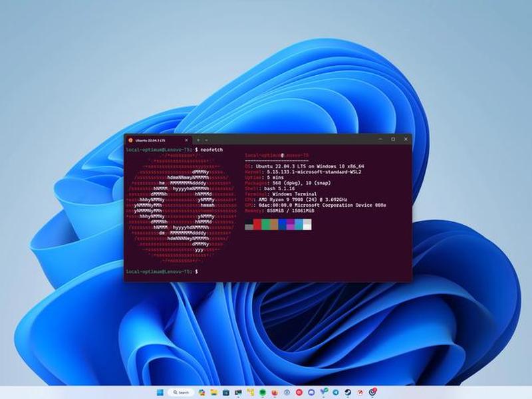Click the taskbar Search box

pos(181,392)
